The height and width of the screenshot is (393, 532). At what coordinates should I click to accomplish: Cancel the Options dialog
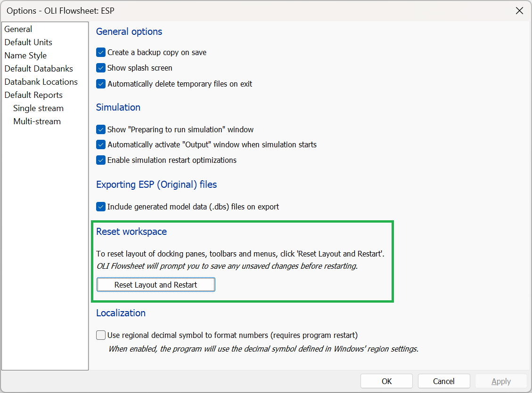[x=444, y=381]
